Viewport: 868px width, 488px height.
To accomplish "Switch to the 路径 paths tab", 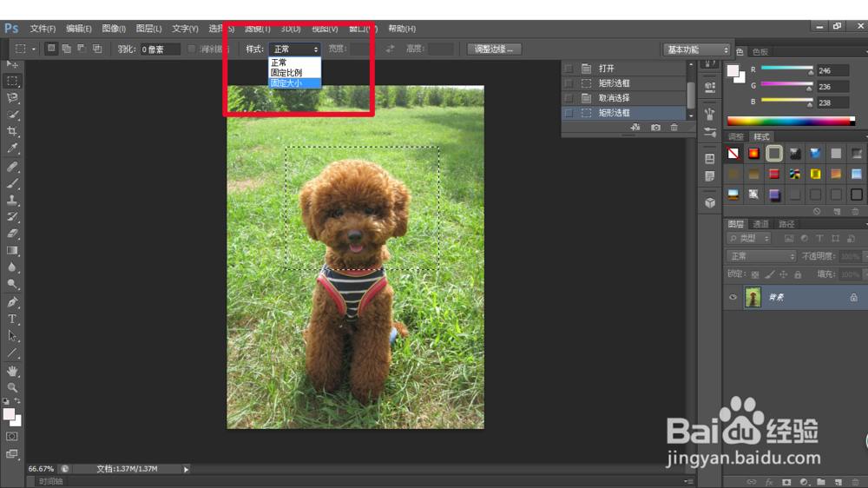I will (x=786, y=224).
